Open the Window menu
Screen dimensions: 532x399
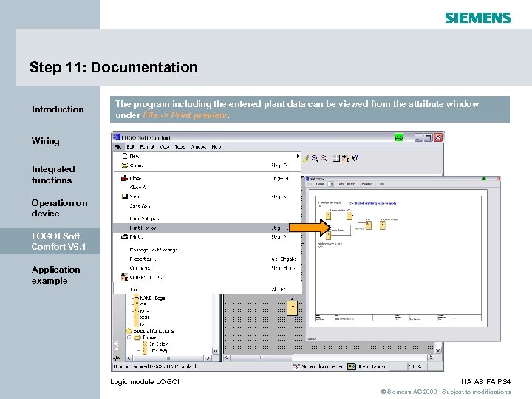click(x=198, y=146)
